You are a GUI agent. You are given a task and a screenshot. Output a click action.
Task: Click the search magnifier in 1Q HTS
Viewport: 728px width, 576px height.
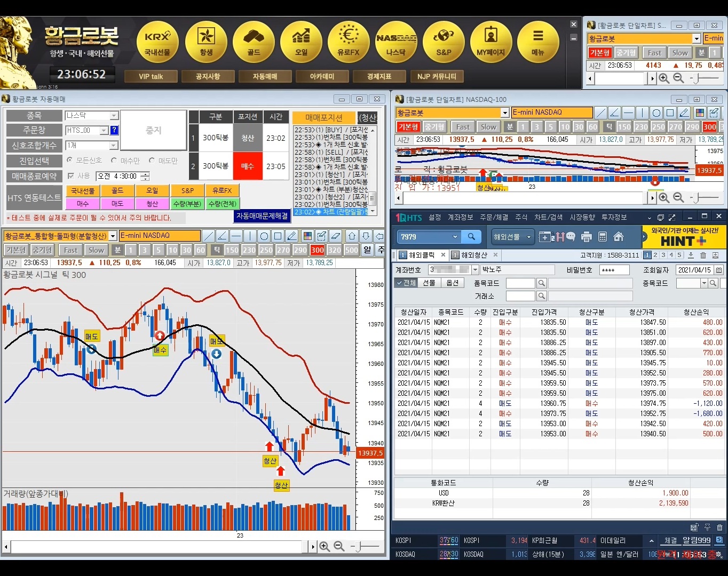(x=471, y=237)
